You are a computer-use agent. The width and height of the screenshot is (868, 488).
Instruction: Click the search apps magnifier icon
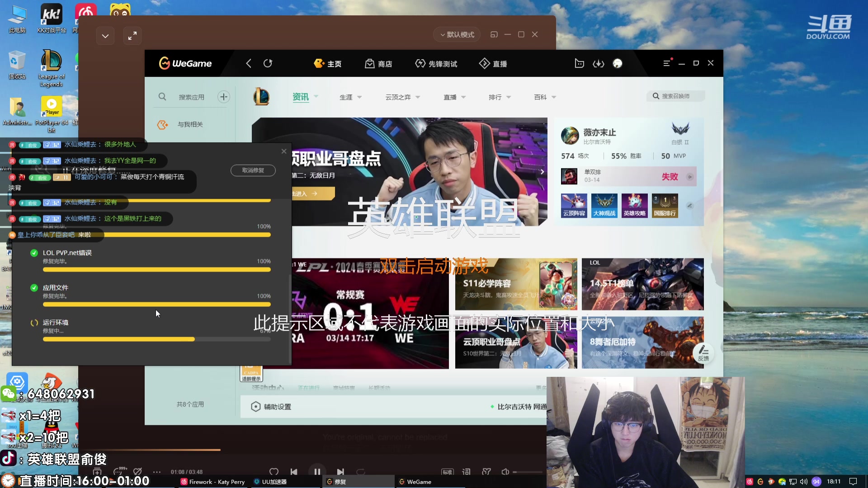coord(162,97)
